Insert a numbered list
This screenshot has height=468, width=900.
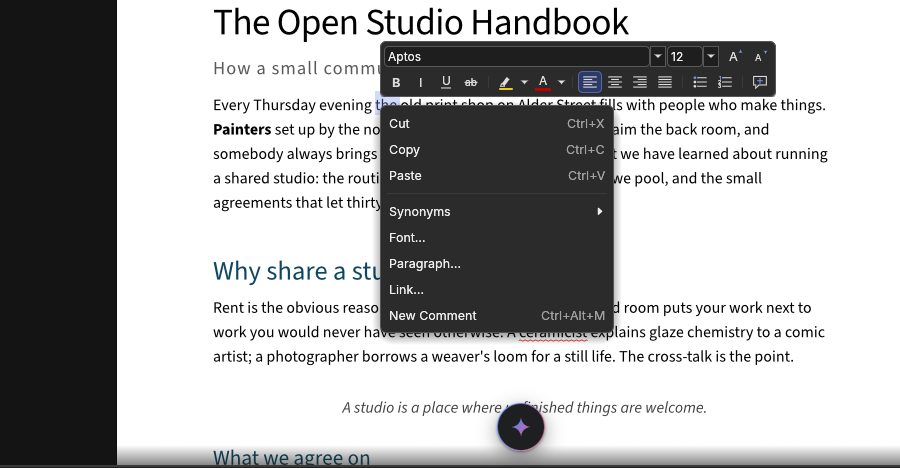coord(725,83)
